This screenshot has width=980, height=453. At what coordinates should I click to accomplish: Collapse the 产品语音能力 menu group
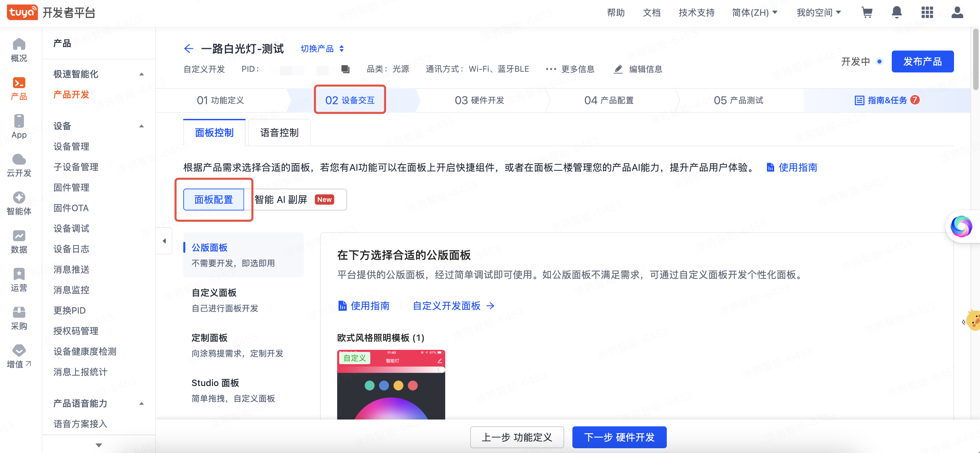[142, 403]
